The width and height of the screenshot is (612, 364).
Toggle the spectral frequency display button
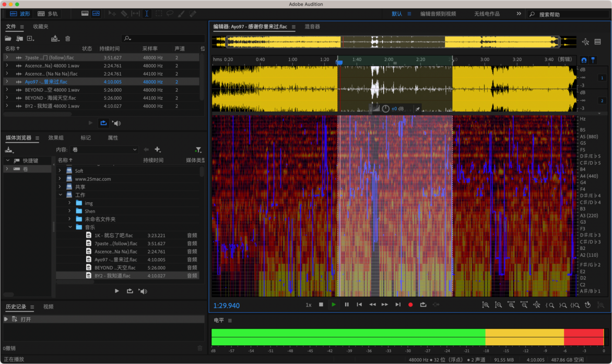[85, 14]
